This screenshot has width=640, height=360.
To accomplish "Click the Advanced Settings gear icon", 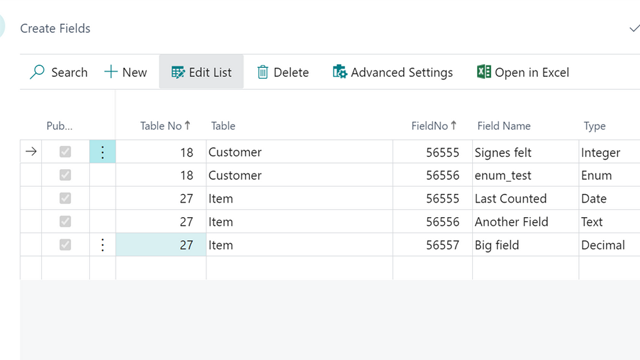I will pyautogui.click(x=339, y=72).
